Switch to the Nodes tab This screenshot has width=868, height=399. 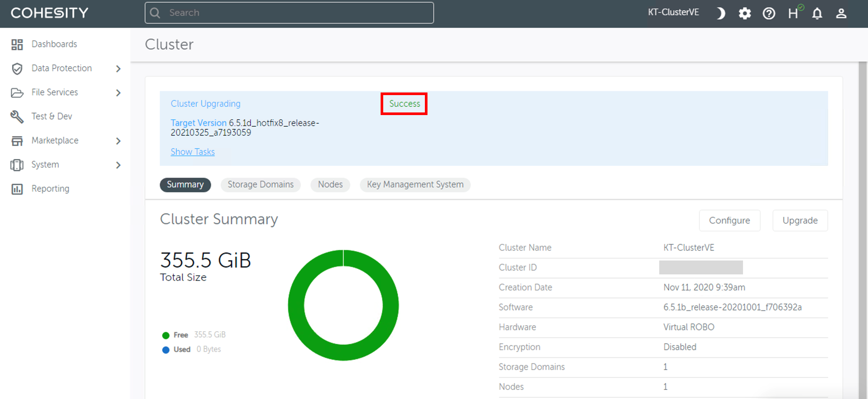pyautogui.click(x=330, y=185)
